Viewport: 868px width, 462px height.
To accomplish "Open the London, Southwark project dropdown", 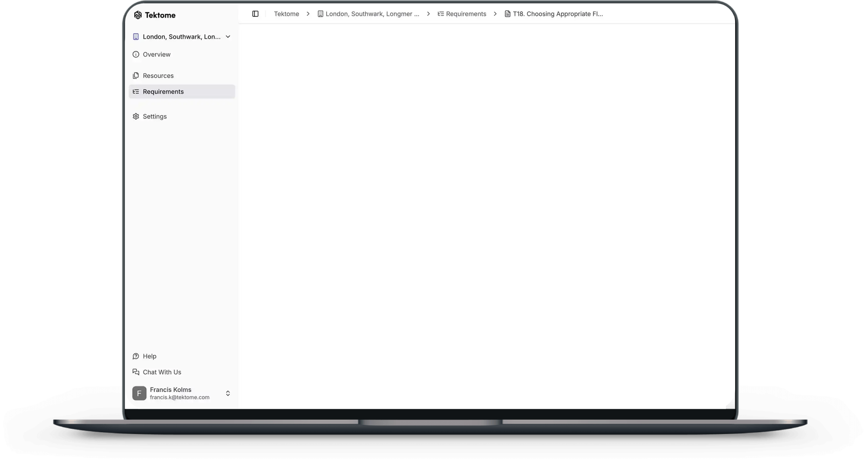I will tap(182, 37).
